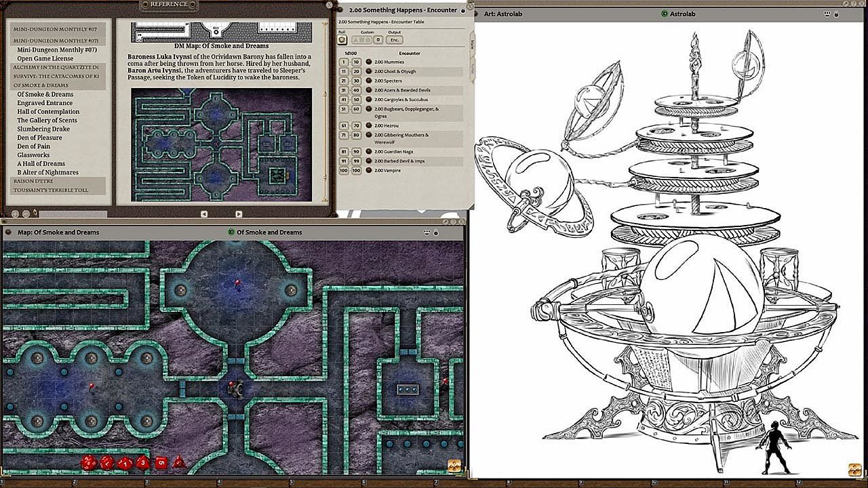
Task: Open the 2.00 Mummies encounter link icon
Action: point(369,62)
